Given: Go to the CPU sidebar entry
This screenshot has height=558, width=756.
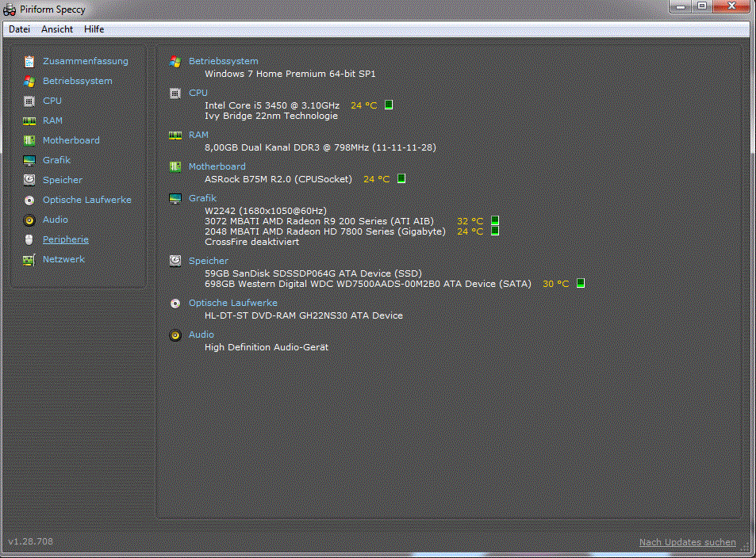Looking at the screenshot, I should pos(52,101).
